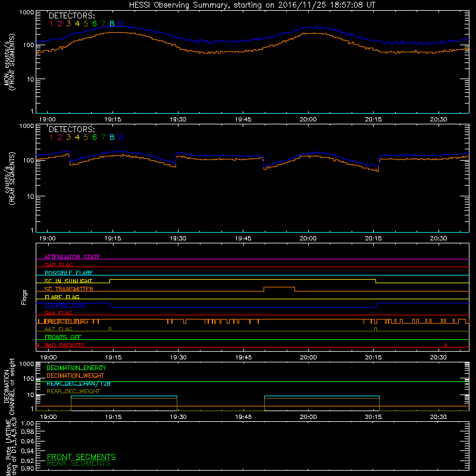The height and width of the screenshot is (476, 476).
Task: Click the FRONT SEGMENTS livetime label
Action: (x=82, y=457)
